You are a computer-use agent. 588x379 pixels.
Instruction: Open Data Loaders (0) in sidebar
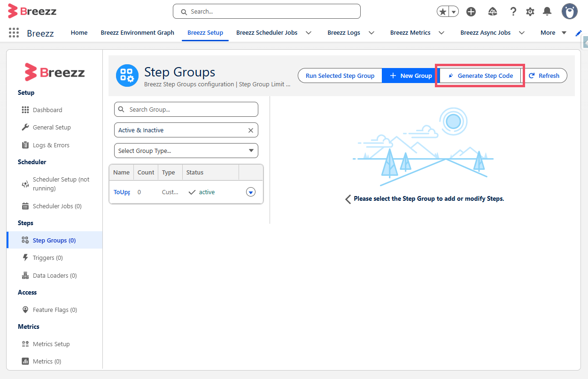point(54,275)
